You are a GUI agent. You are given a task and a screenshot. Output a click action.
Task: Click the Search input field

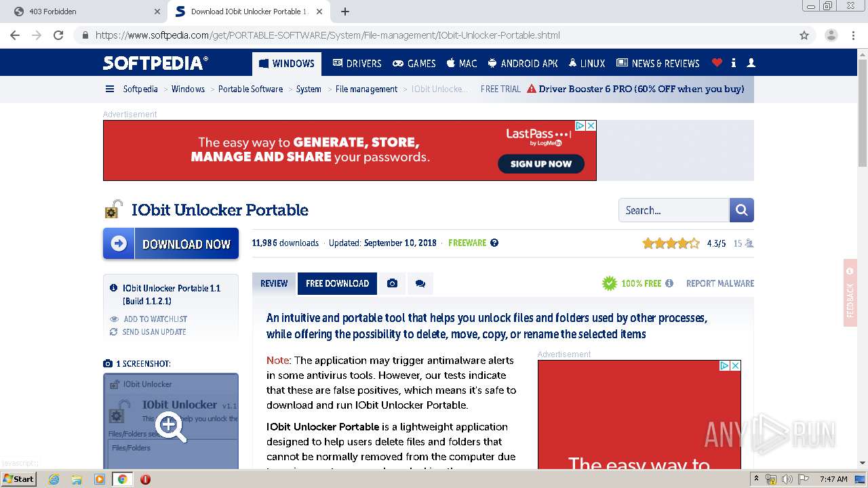[x=674, y=210]
